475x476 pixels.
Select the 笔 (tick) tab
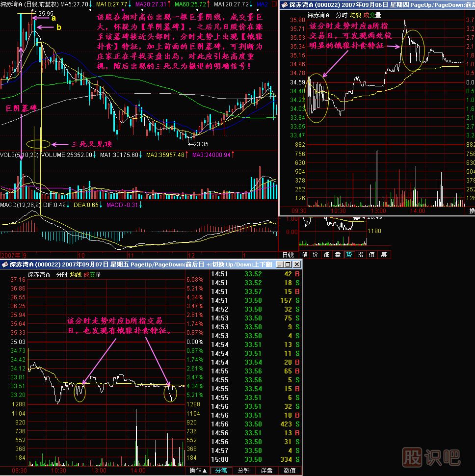[x=304, y=255]
